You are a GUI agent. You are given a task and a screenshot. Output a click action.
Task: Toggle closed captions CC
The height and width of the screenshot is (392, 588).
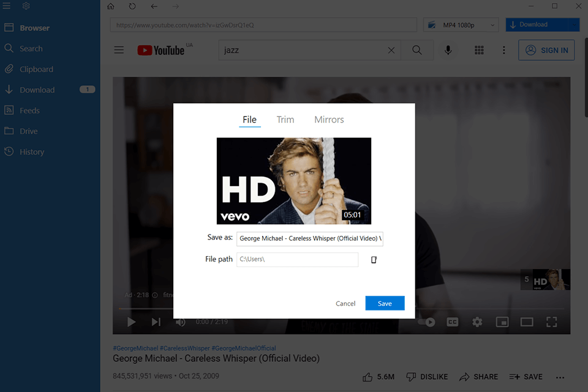(x=453, y=322)
